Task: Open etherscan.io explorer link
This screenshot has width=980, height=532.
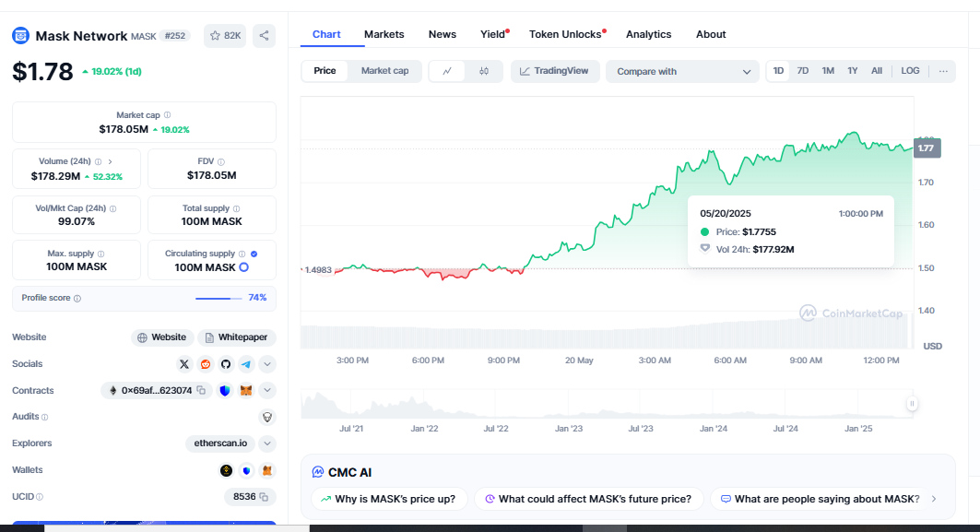Action: click(220, 443)
